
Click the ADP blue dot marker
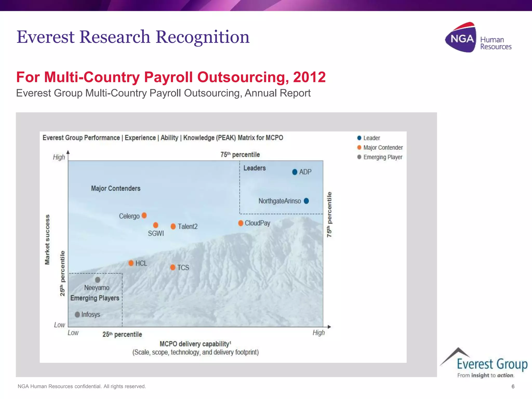tap(295, 172)
